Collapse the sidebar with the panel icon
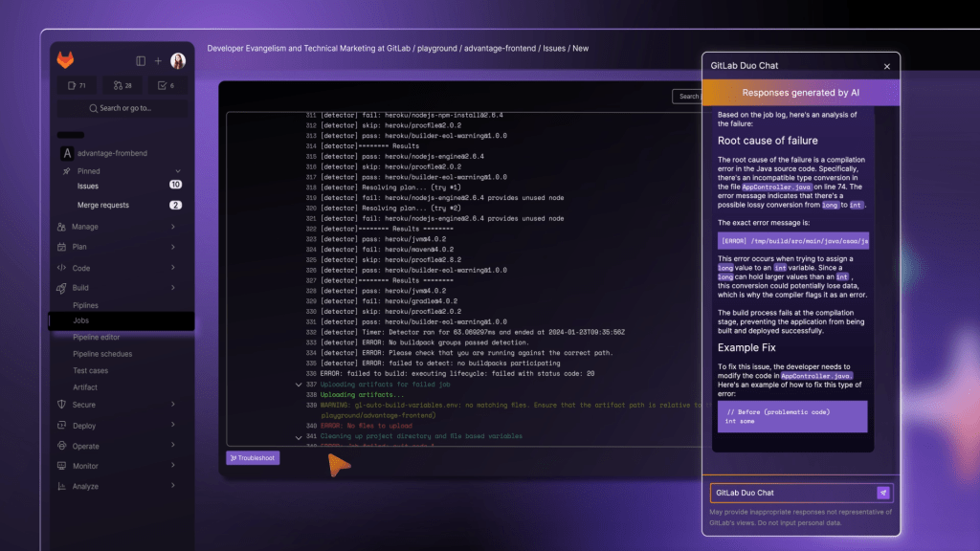Viewport: 980px width, 551px height. click(x=140, y=59)
